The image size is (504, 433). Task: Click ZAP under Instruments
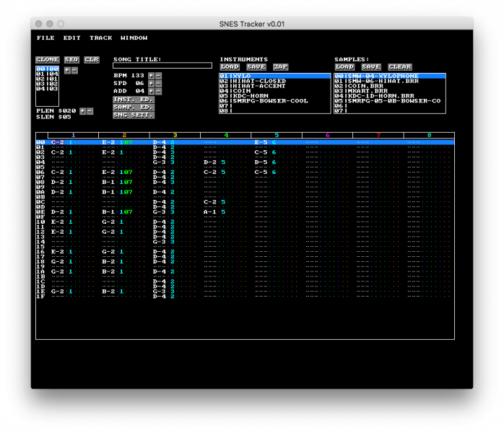[281, 67]
